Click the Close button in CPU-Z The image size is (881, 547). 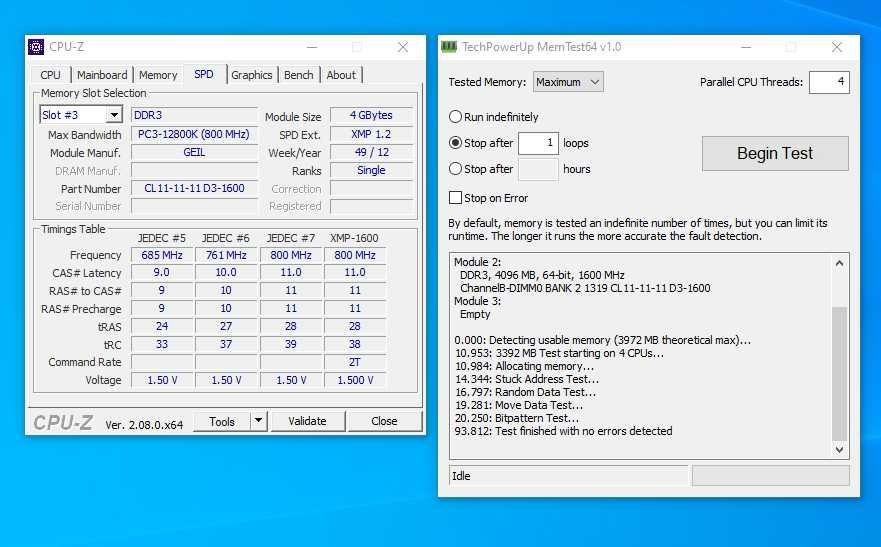coord(384,421)
